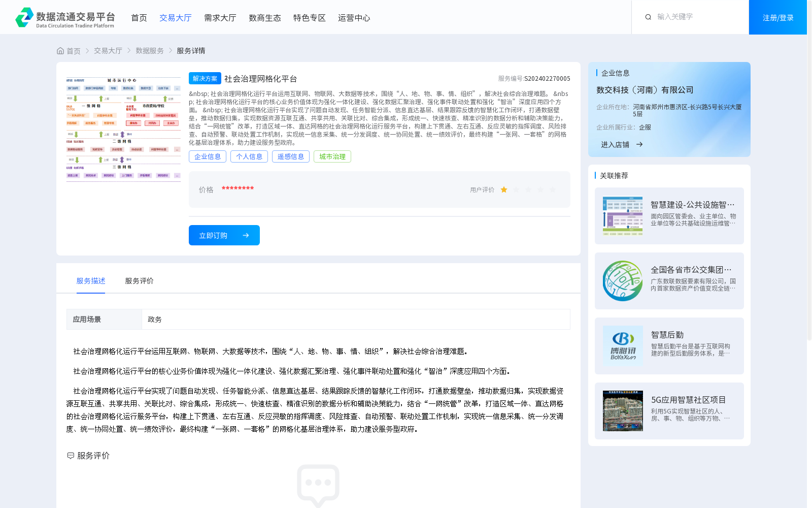Click the 解决方案 label badge
Screen dimensions: 812x508
[205, 78]
